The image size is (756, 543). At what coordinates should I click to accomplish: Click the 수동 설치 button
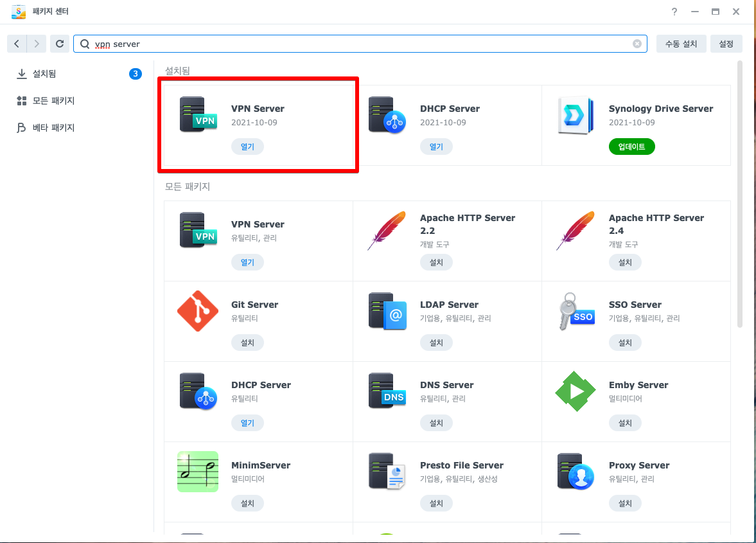pos(681,44)
